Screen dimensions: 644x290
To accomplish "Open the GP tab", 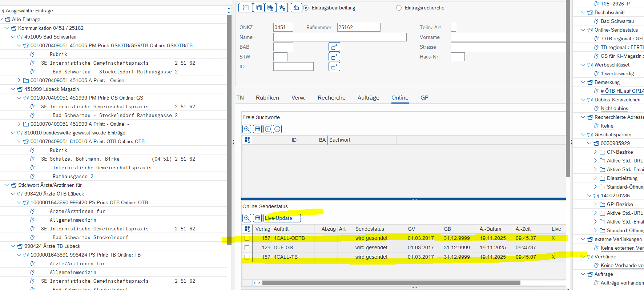I will click(424, 98).
